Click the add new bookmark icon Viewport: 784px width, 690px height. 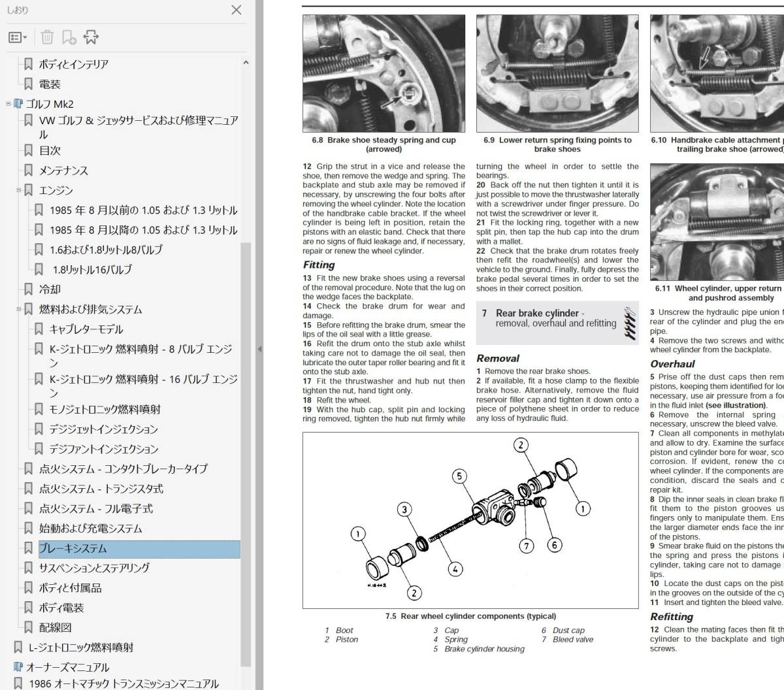[69, 37]
